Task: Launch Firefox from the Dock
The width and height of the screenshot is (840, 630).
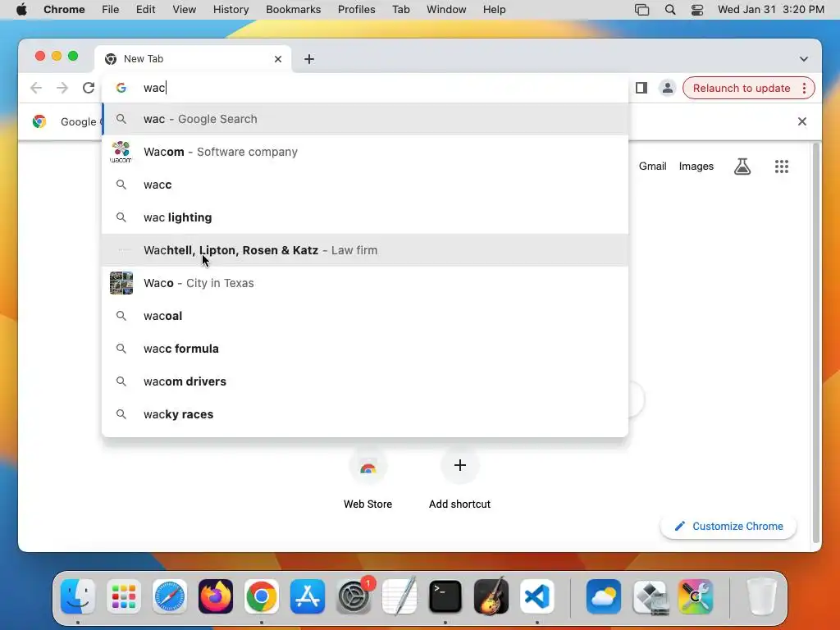Action: tap(216, 596)
